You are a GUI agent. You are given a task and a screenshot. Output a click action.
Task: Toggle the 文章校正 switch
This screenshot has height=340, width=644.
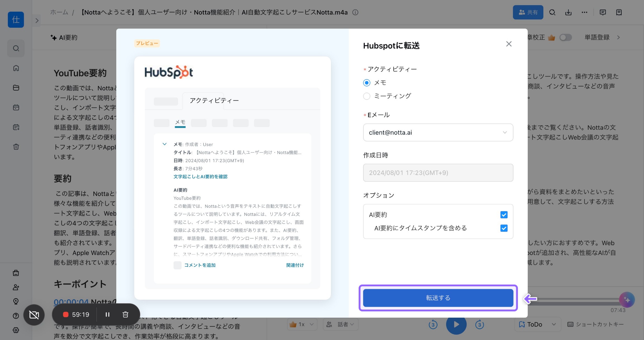(565, 37)
